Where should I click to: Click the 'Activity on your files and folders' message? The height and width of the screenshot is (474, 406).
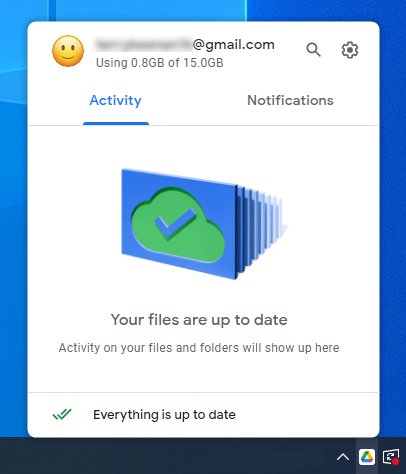pos(199,348)
